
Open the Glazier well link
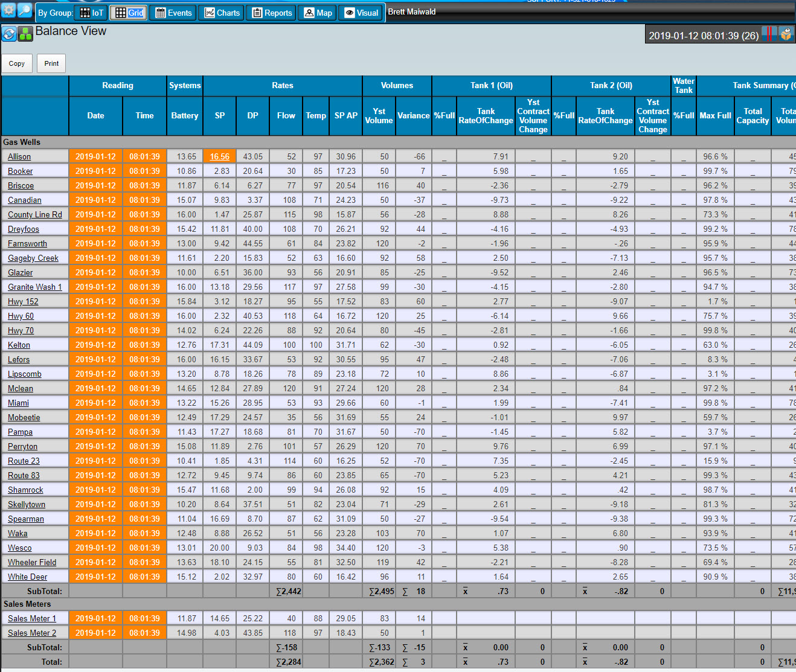21,272
